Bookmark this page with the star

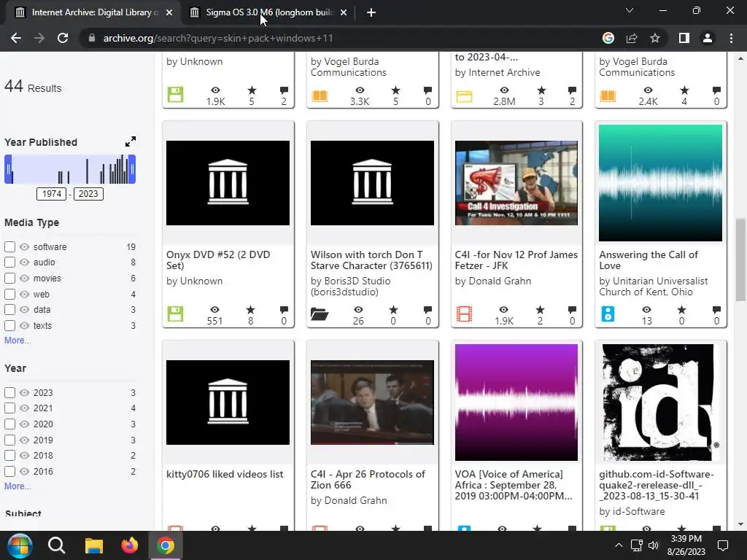(655, 38)
